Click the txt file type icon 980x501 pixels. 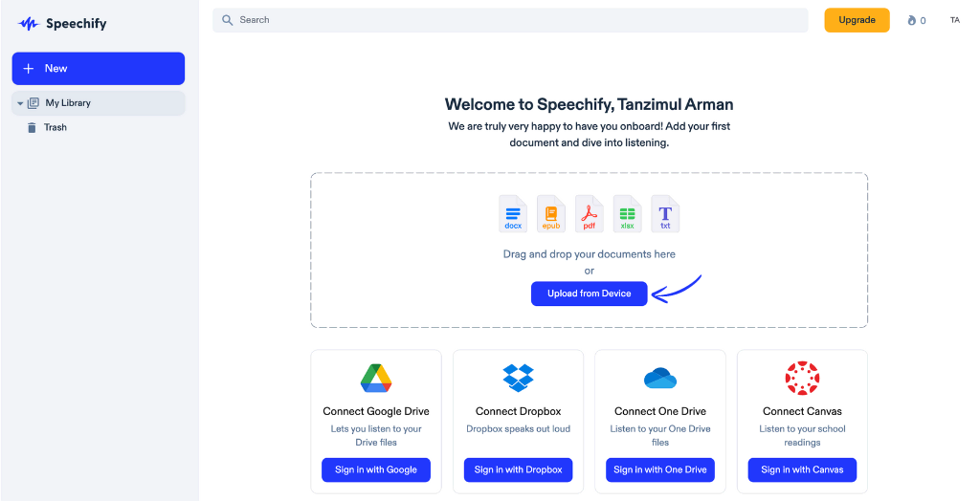click(665, 213)
